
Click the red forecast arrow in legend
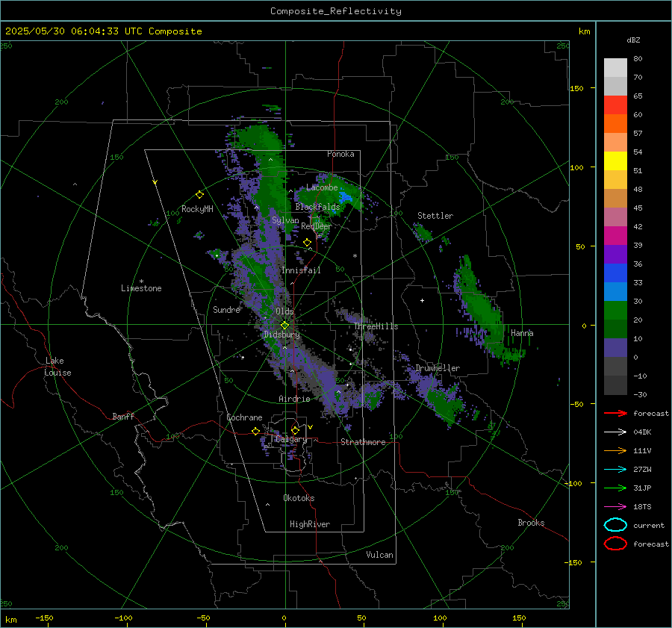(615, 413)
